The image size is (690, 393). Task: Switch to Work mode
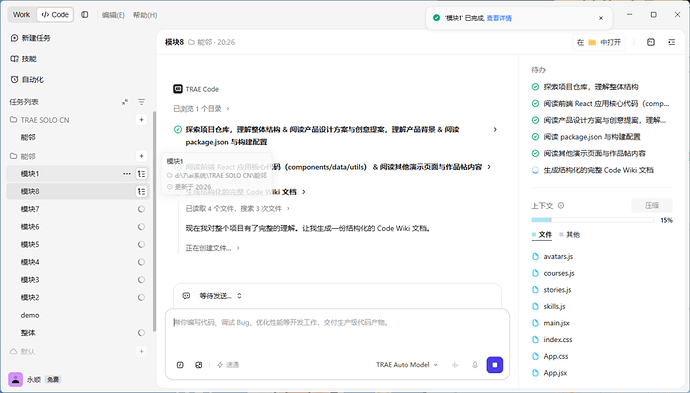(x=21, y=15)
